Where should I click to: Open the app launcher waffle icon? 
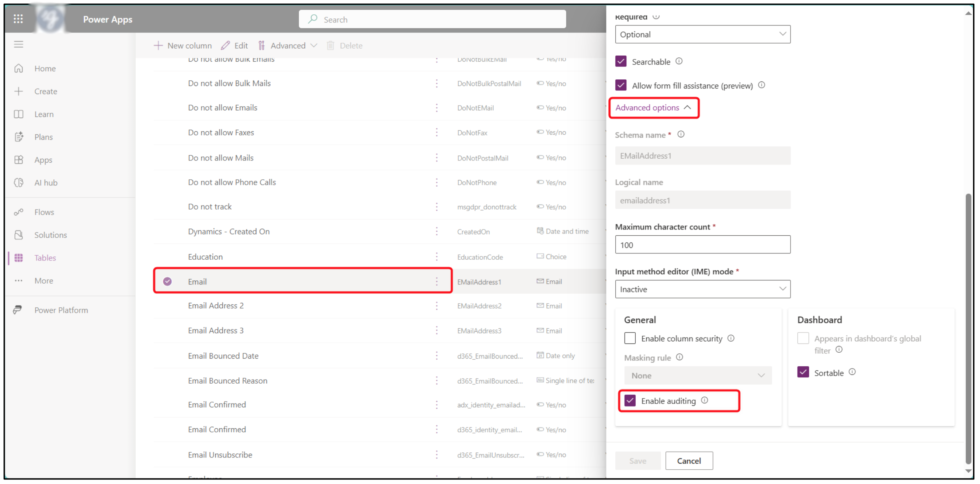click(x=18, y=19)
